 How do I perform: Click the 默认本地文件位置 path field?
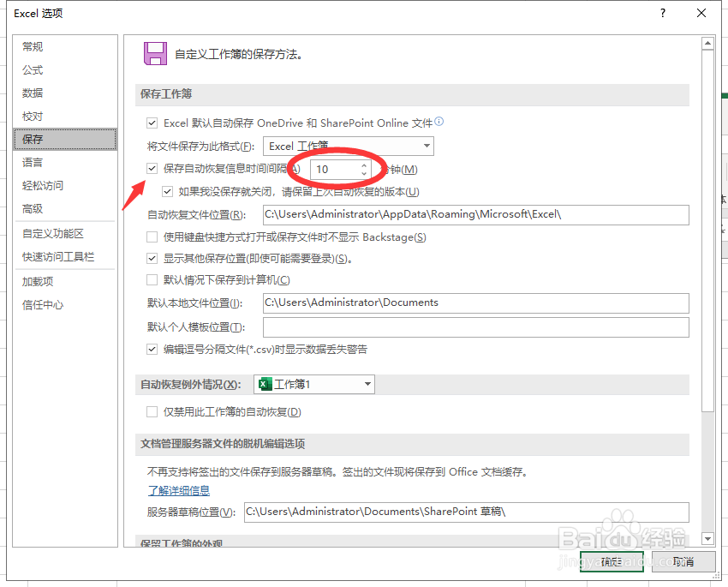click(476, 302)
